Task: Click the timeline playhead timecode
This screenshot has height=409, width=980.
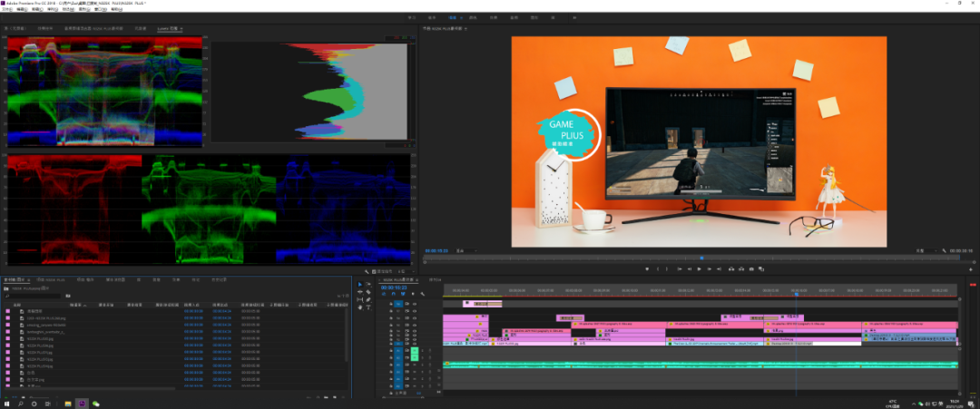Action: pos(394,287)
